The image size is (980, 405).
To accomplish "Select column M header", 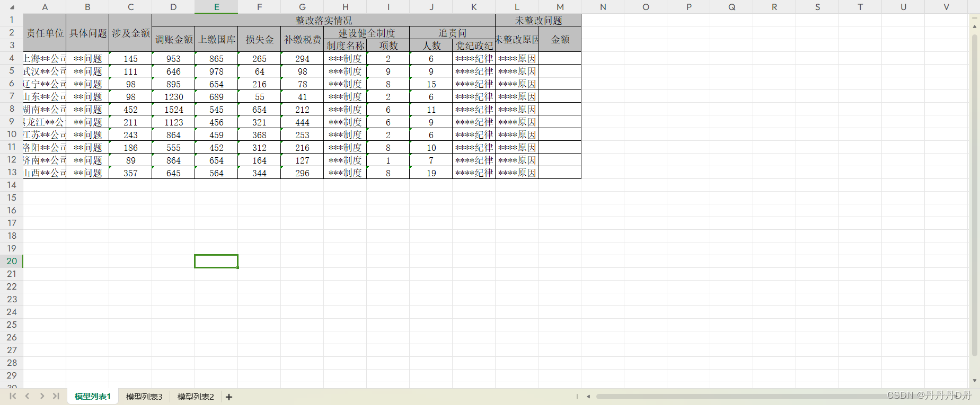I will coord(560,7).
